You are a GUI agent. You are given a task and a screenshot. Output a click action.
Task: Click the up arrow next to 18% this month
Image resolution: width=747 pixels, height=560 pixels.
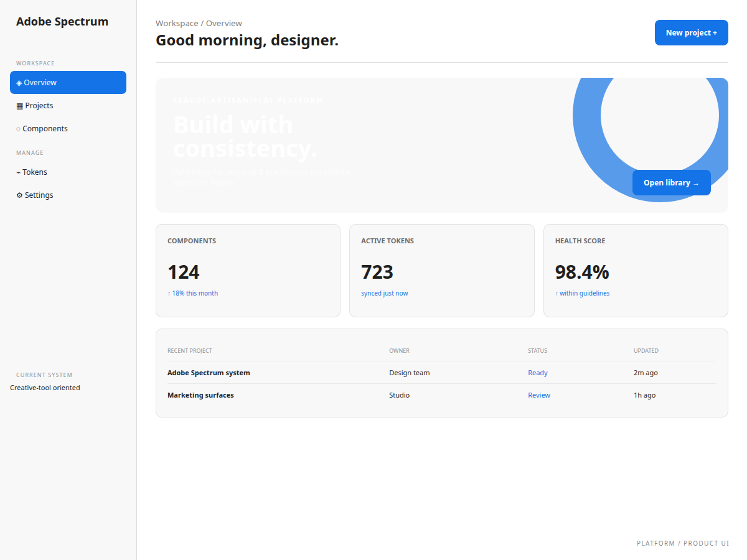point(169,294)
